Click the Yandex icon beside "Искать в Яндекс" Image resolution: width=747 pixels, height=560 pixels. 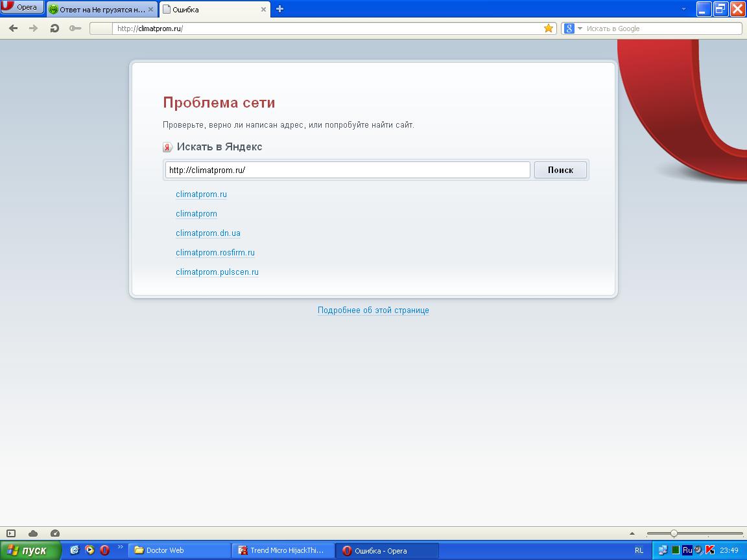pos(167,147)
